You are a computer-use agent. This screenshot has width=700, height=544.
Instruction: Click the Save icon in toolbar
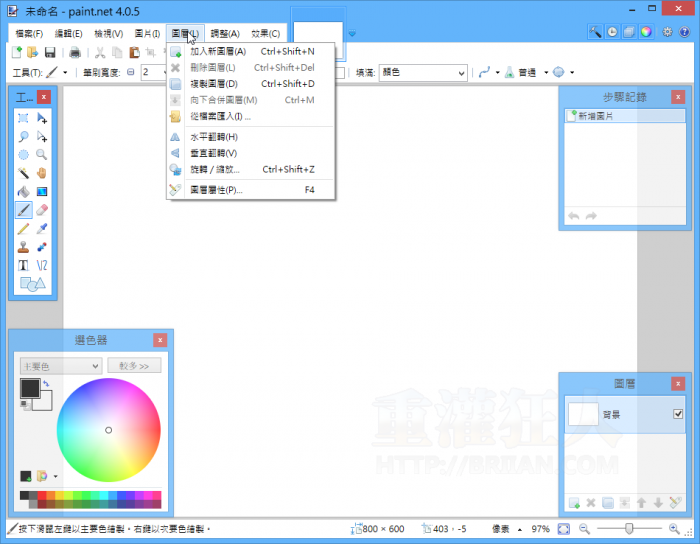[x=49, y=52]
